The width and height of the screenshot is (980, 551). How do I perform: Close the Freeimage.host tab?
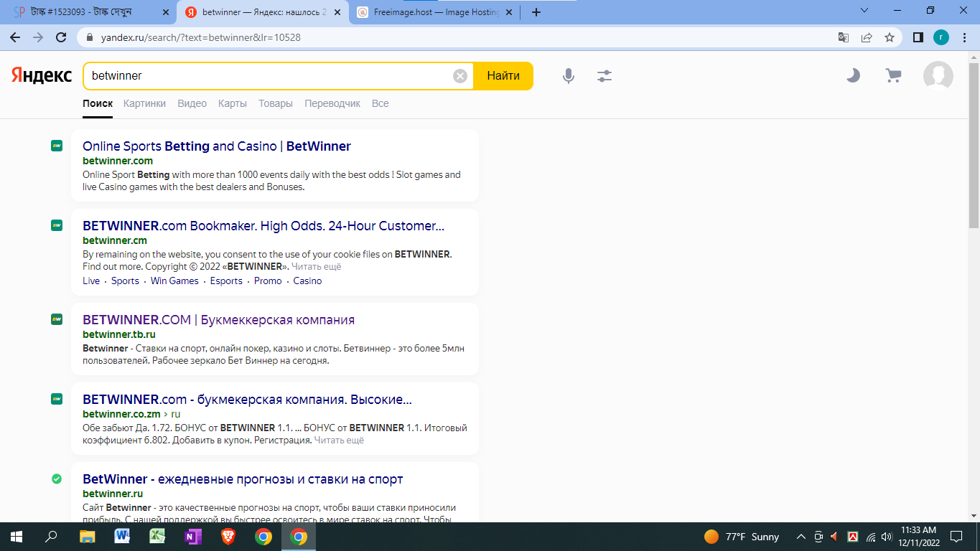pos(510,12)
